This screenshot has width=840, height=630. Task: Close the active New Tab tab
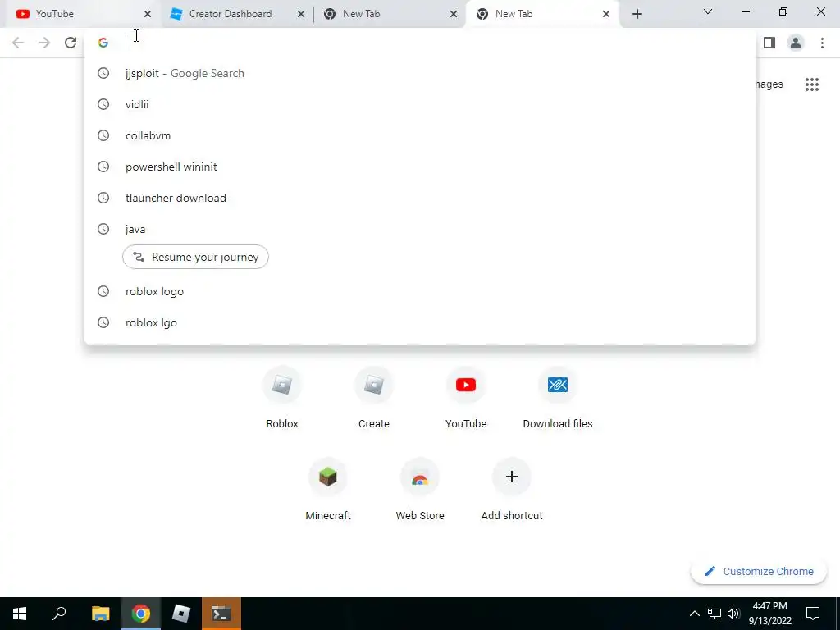click(606, 14)
